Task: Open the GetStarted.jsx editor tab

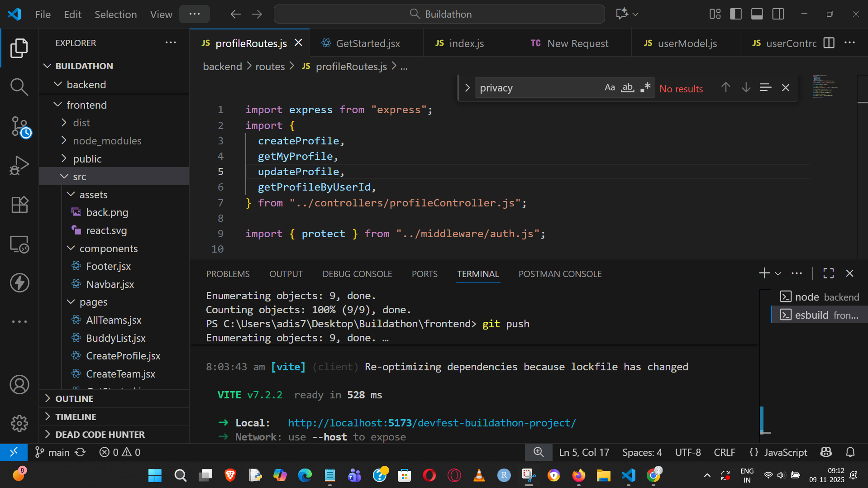Action: [x=367, y=43]
